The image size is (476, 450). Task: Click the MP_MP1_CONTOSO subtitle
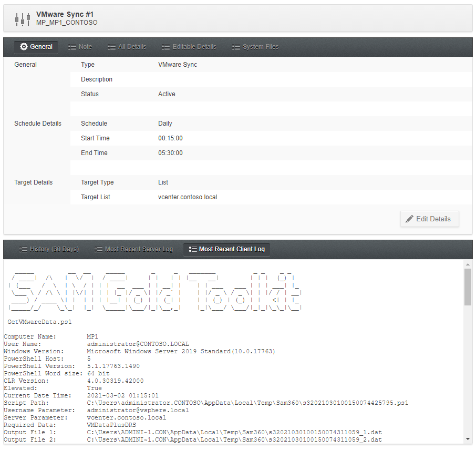click(x=67, y=23)
